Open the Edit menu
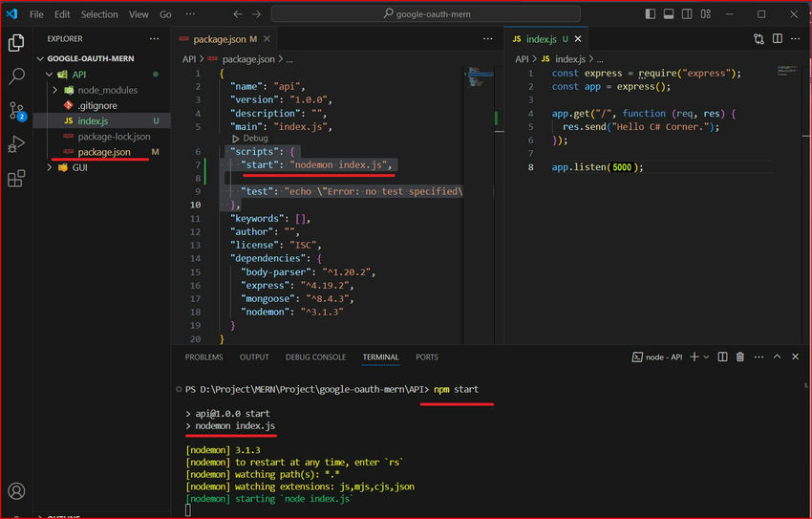The image size is (812, 519). [x=62, y=14]
